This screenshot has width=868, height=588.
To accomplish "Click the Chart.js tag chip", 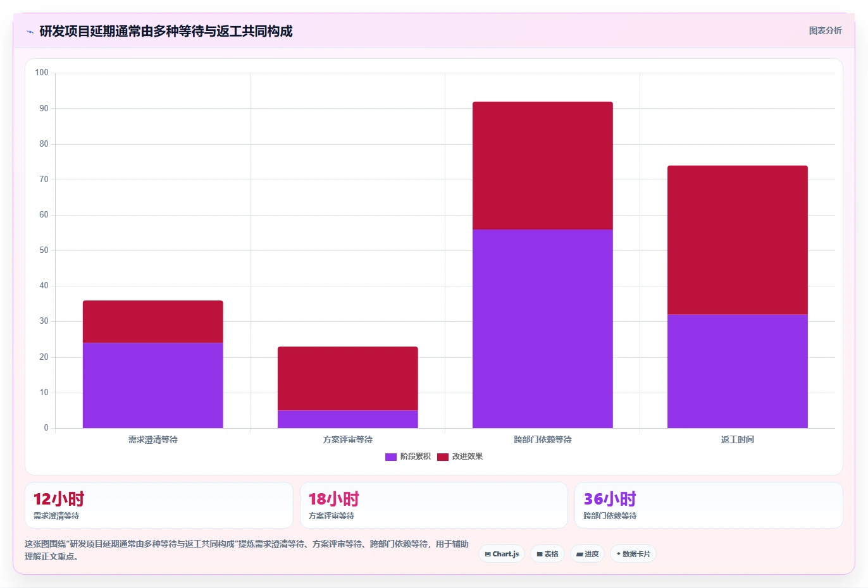I will (502, 554).
